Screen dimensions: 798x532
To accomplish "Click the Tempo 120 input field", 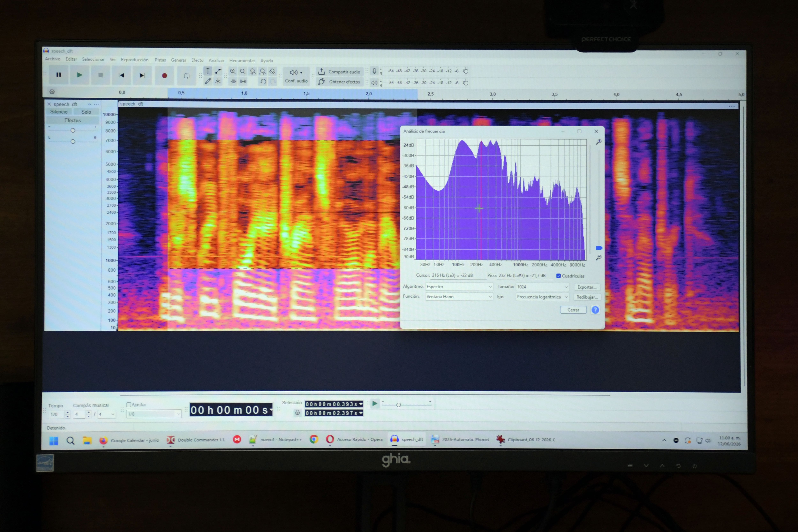I will (57, 414).
